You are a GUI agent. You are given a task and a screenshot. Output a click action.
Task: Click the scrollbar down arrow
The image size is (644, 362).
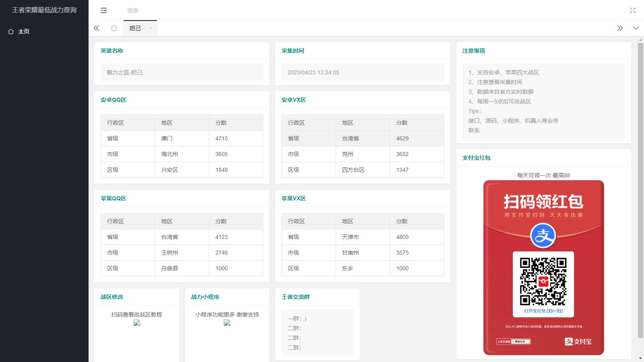point(640,358)
